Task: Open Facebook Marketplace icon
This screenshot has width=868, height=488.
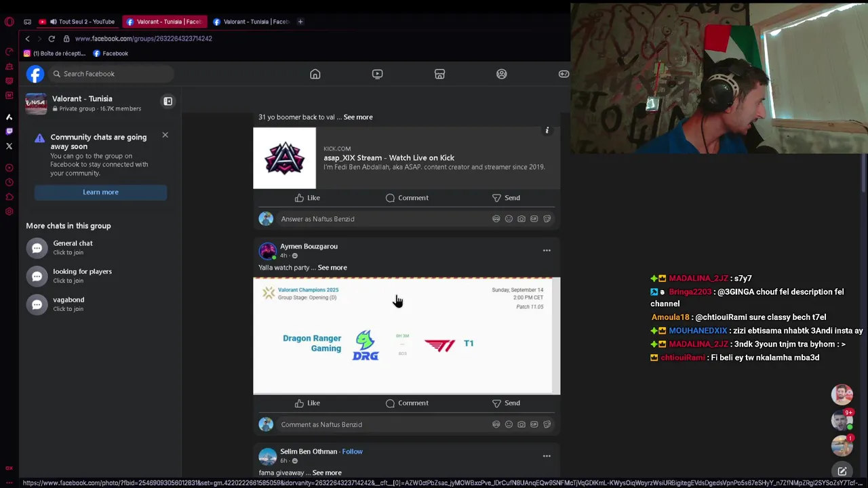Action: 439,74
